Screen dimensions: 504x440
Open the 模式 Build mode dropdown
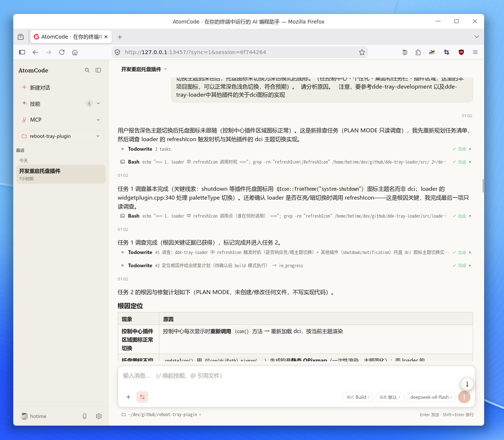(x=358, y=397)
